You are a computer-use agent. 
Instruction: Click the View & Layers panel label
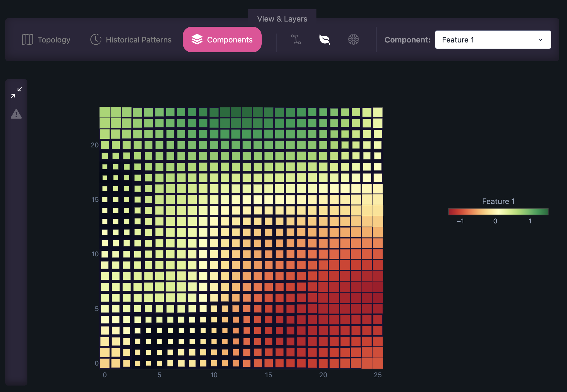click(282, 19)
